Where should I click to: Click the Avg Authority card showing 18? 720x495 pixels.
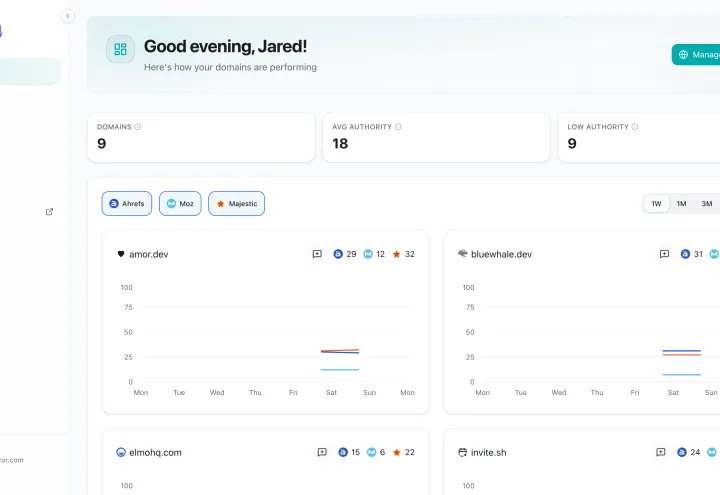click(436, 138)
